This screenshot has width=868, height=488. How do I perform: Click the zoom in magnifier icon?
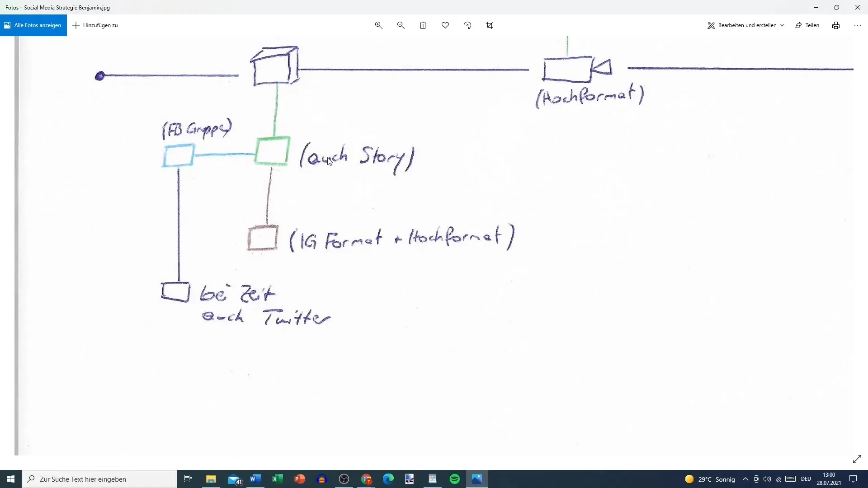(x=379, y=25)
